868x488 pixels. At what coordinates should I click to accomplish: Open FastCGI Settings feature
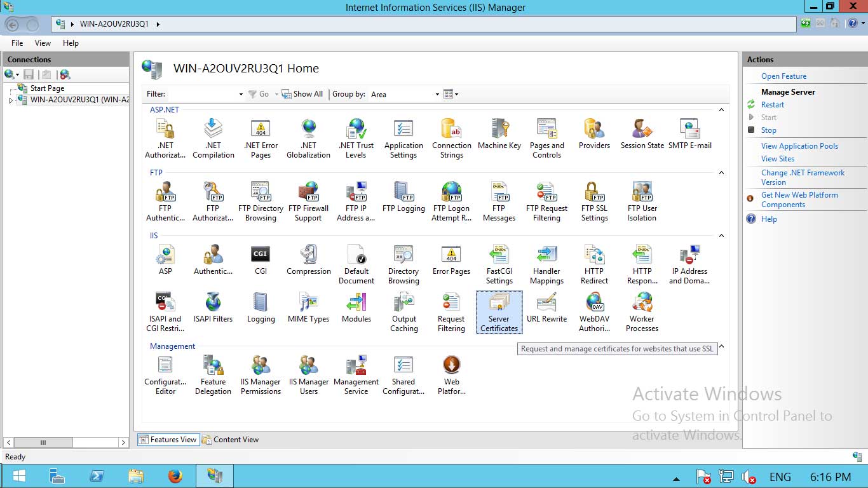click(x=499, y=264)
